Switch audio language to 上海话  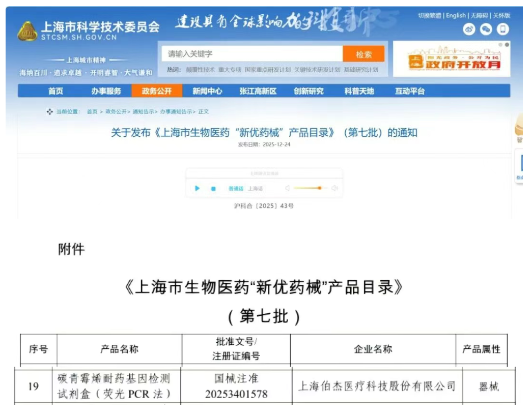coord(256,189)
